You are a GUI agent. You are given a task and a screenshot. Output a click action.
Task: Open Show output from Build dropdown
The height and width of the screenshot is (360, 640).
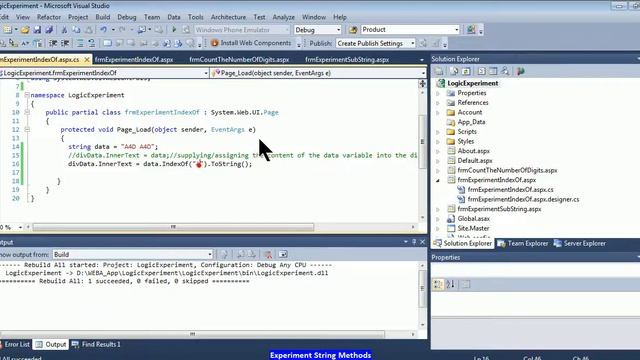[x=210, y=255]
